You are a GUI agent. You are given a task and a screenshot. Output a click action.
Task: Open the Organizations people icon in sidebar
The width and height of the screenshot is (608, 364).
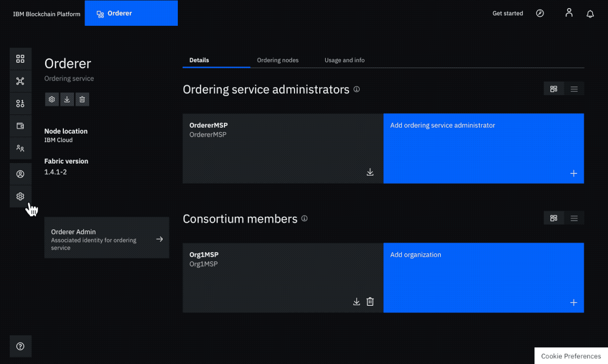20,148
